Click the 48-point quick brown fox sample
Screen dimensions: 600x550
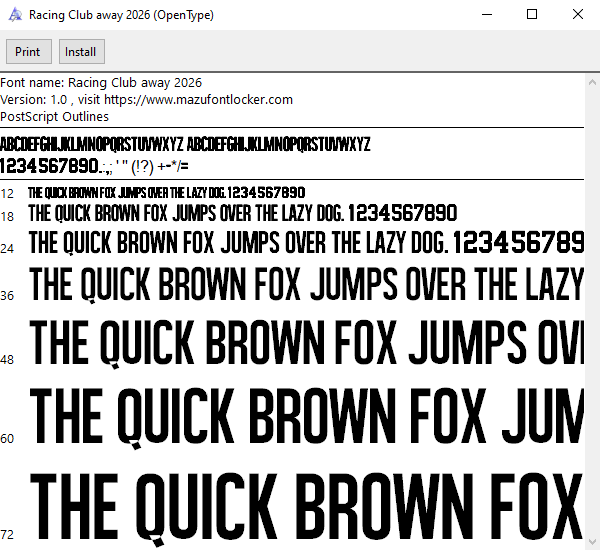tap(306, 343)
